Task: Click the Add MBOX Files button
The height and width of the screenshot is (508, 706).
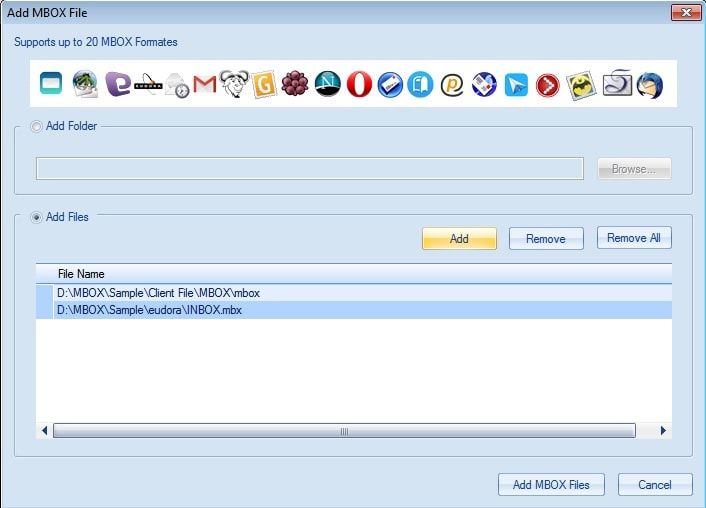Action: pyautogui.click(x=551, y=485)
